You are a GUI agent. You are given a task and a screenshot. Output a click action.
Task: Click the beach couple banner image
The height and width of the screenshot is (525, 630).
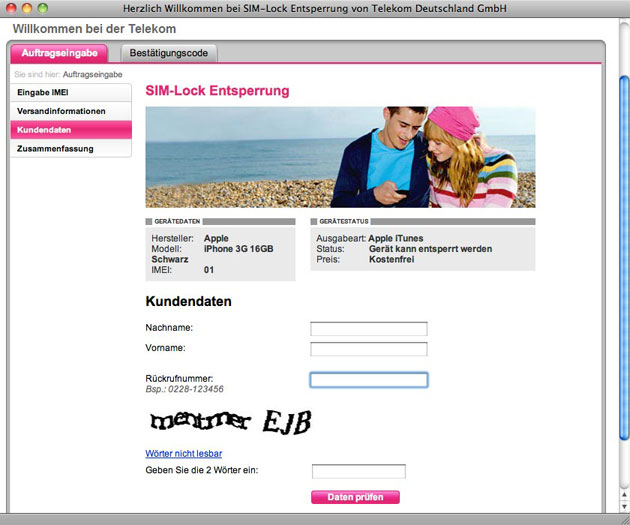click(340, 157)
